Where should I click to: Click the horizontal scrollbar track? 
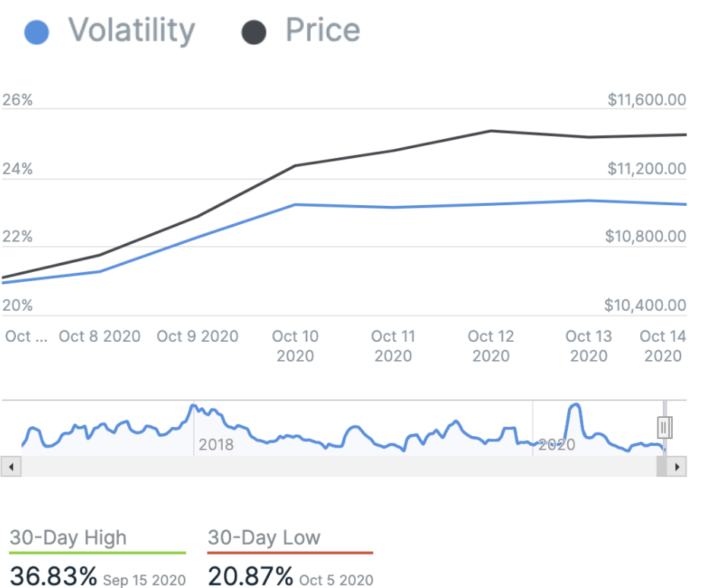pyautogui.click(x=334, y=466)
